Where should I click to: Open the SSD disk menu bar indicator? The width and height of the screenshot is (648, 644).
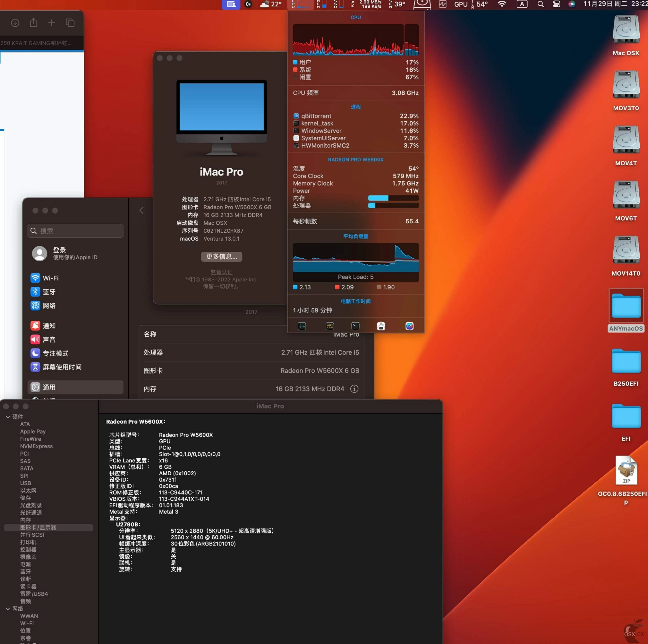[339, 4]
